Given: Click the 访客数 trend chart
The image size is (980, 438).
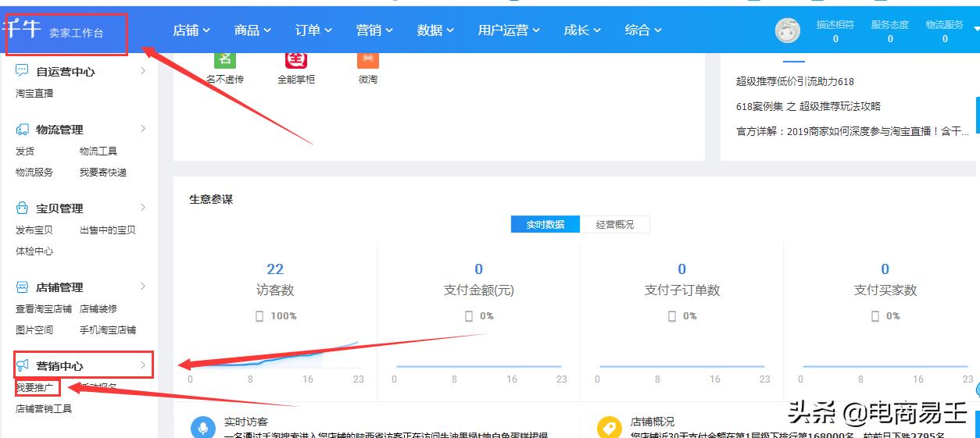Looking at the screenshot, I should pos(275,355).
